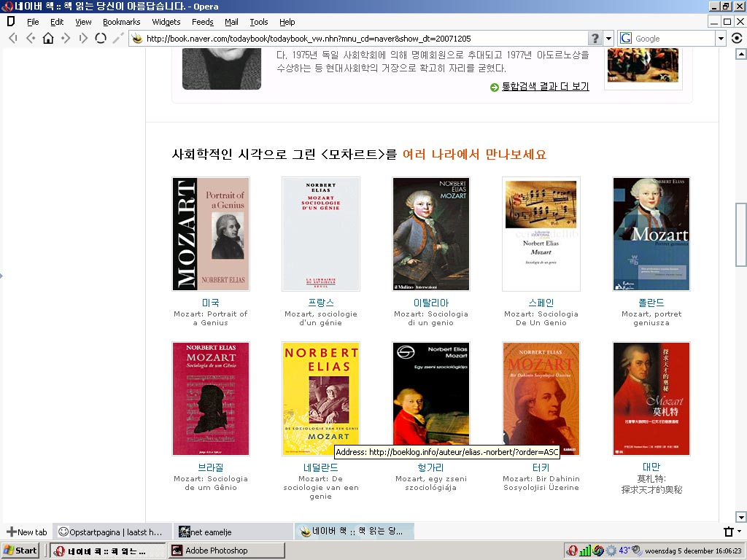Viewport: 747px width, 560px height.
Task: Click the Opera icon in system tray
Action: pos(572,551)
